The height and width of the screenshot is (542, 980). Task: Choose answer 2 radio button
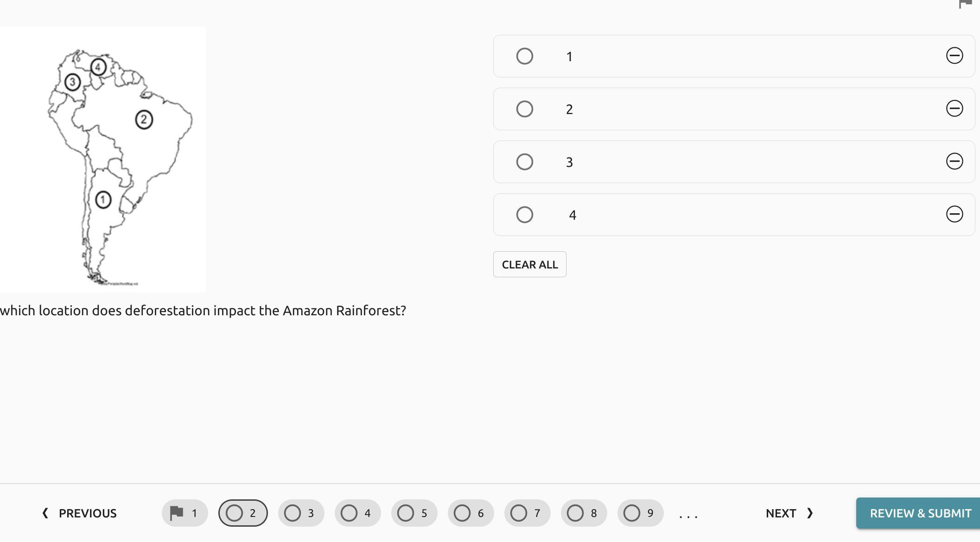pyautogui.click(x=524, y=109)
